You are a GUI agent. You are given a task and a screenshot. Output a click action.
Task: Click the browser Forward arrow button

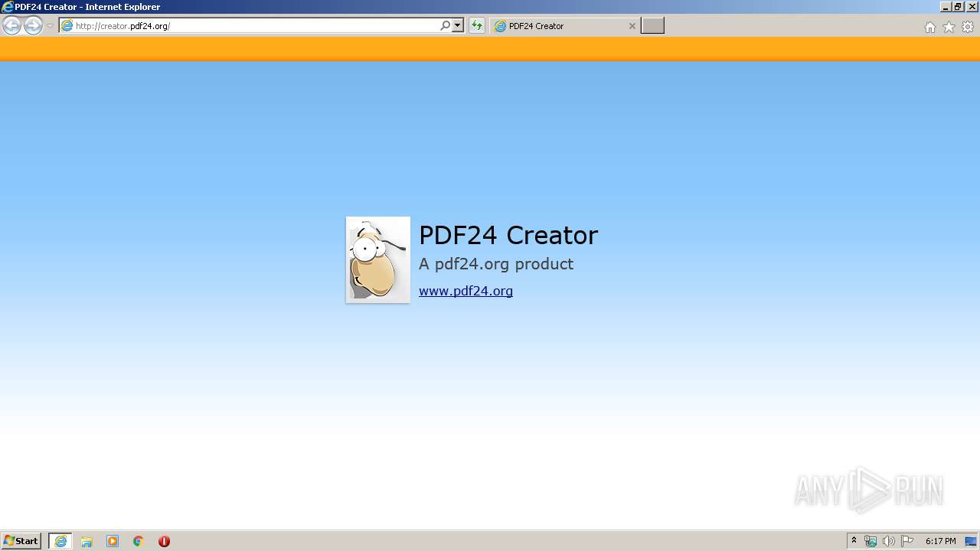33,26
